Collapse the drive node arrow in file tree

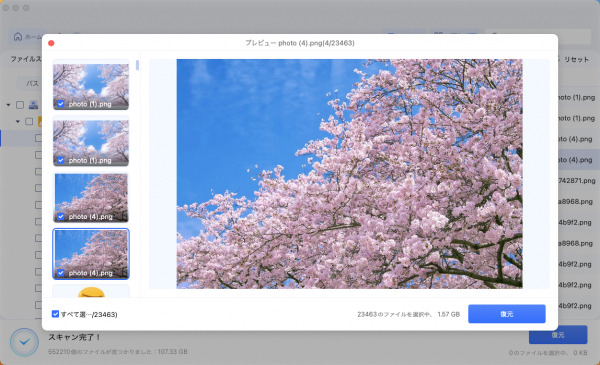(8, 105)
